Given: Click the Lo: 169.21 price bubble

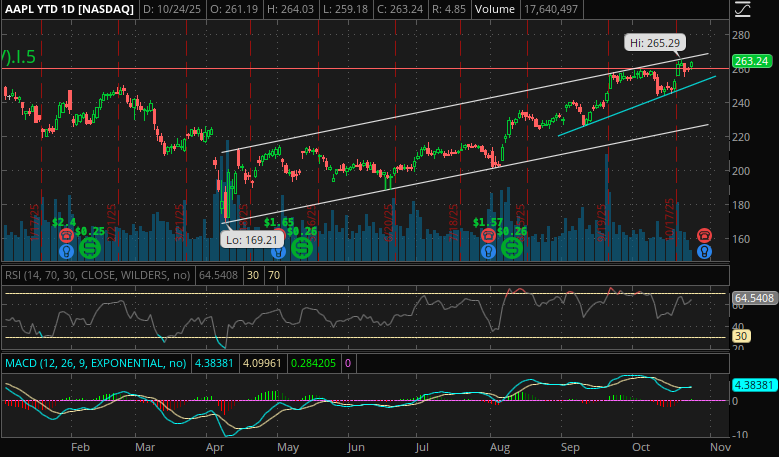Looking at the screenshot, I should pos(250,240).
